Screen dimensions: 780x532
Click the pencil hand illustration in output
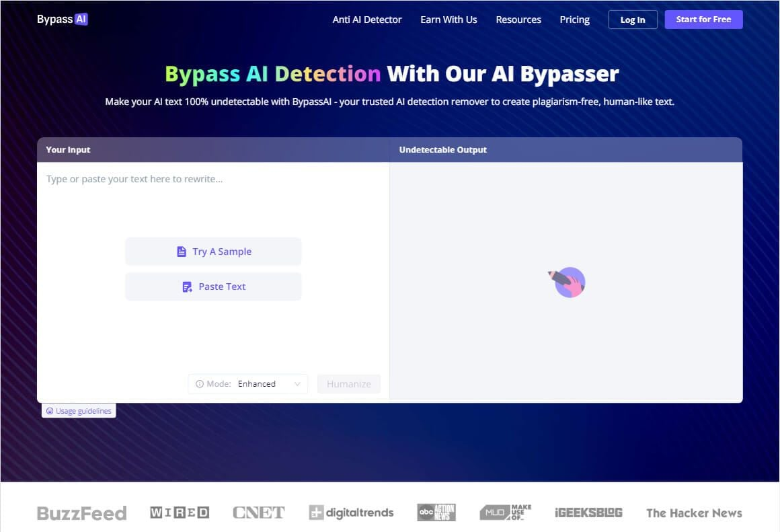tap(568, 282)
